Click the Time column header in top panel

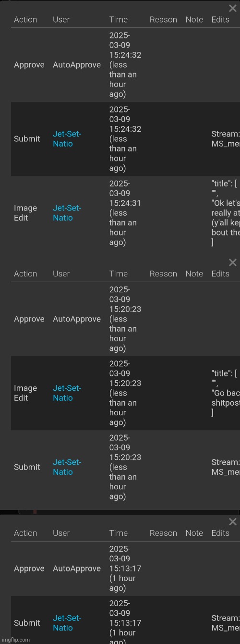(x=119, y=20)
